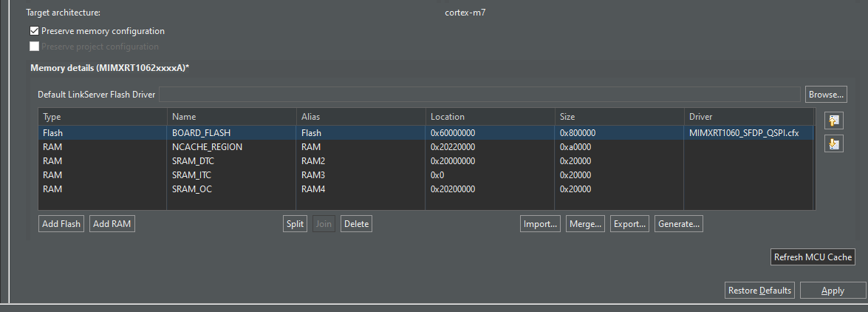Screen dimensions: 868x312
Task: Click the Browse... flash driver button
Action: tap(826, 95)
